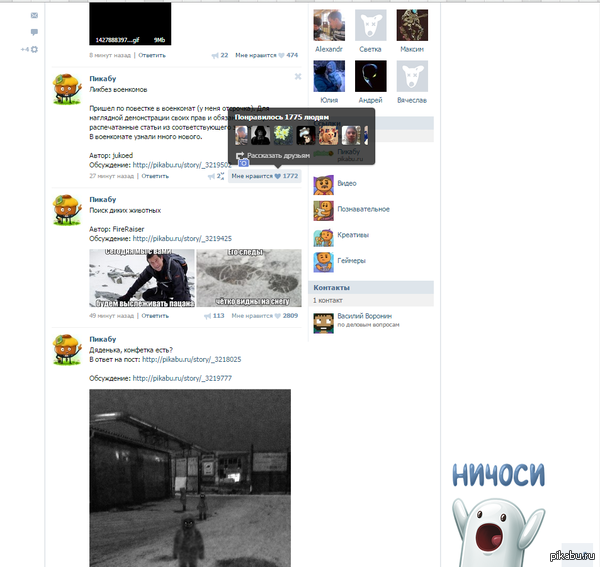This screenshot has width=600, height=567.
Task: Click the envelope messages icon in left sidebar
Action: tap(34, 16)
